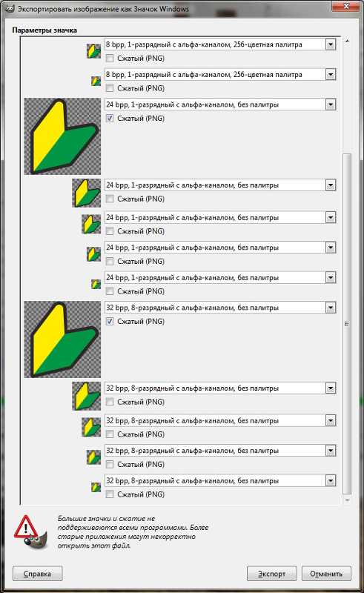The height and width of the screenshot is (593, 364).
Task: Open help with the Справка button
Action: point(38,574)
